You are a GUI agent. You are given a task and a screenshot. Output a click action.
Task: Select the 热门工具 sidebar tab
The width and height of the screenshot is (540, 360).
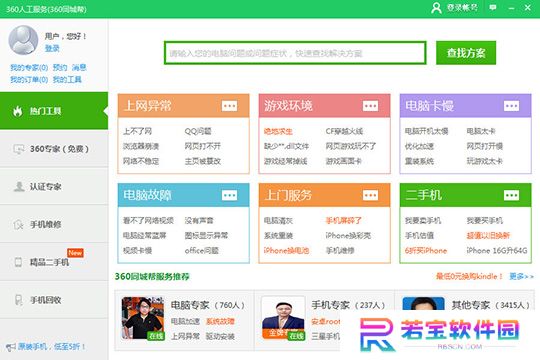(x=54, y=111)
